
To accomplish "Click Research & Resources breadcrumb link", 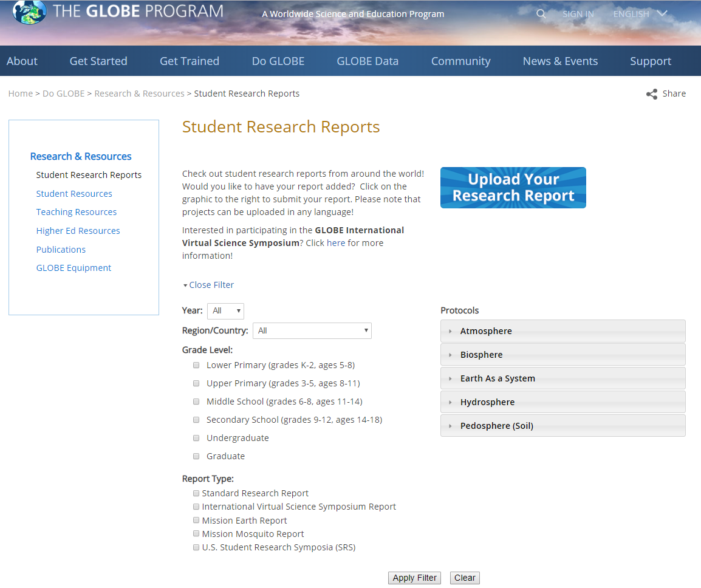I will [x=139, y=94].
